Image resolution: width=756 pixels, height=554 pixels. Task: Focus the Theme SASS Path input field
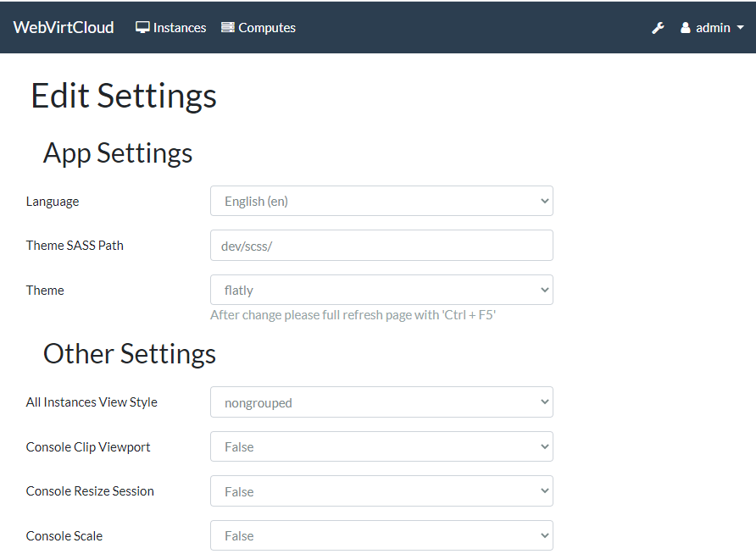[381, 246]
